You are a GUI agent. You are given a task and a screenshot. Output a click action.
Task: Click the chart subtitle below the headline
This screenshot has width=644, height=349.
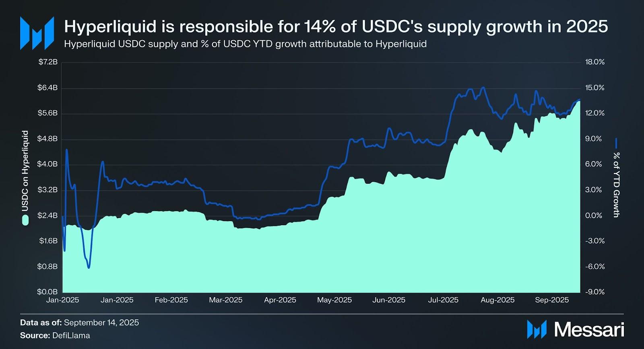245,44
